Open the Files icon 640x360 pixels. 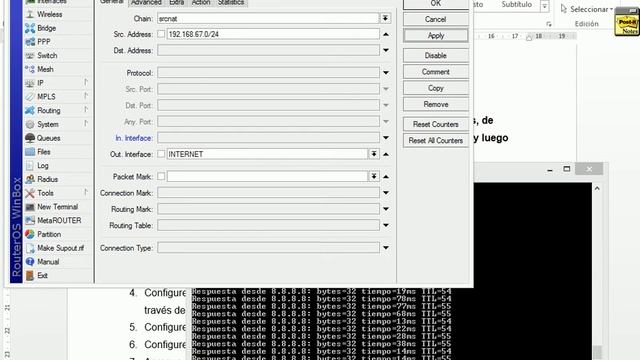click(x=30, y=152)
